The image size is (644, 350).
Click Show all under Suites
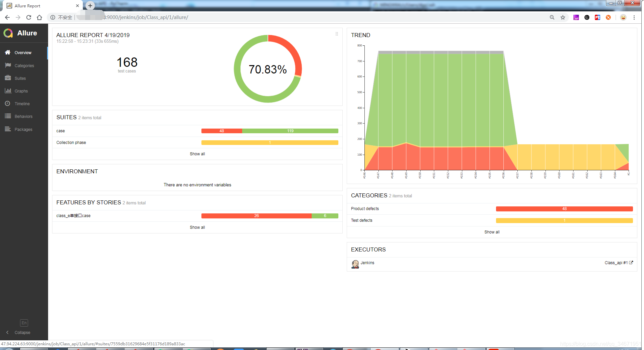click(197, 154)
